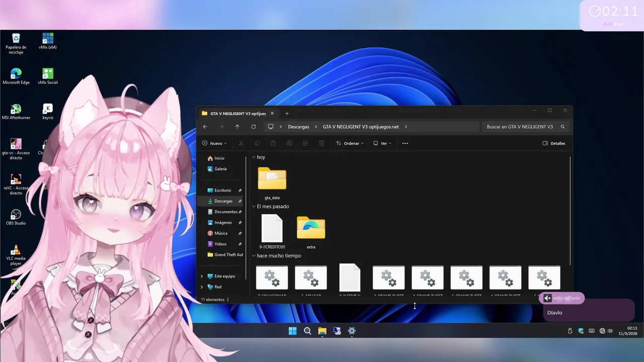
Task: Open Documentos in navigation pane
Action: tap(222, 212)
